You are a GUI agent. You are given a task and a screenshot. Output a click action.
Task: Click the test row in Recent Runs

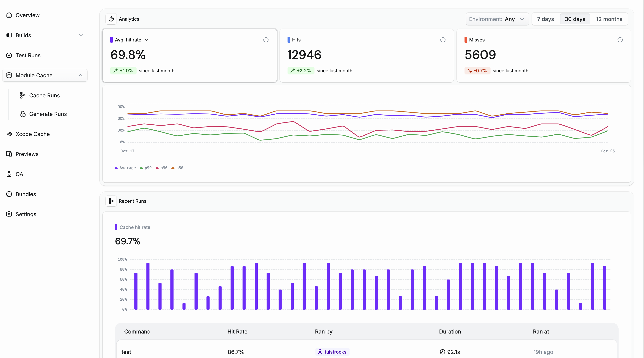click(126, 351)
